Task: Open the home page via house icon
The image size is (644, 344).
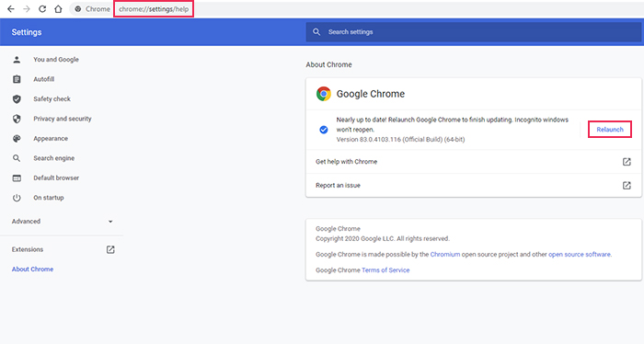Action: pos(58,8)
